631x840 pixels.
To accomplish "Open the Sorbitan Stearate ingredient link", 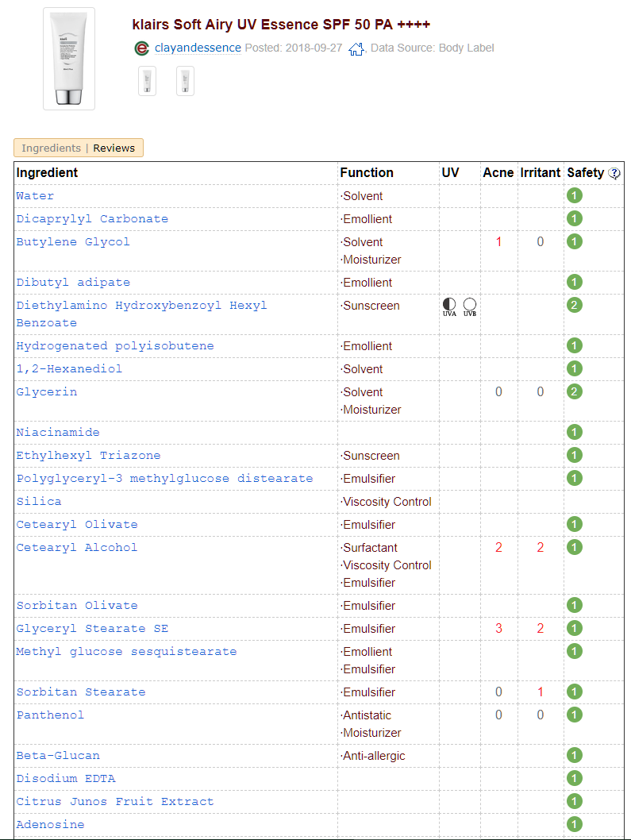I will click(81, 692).
